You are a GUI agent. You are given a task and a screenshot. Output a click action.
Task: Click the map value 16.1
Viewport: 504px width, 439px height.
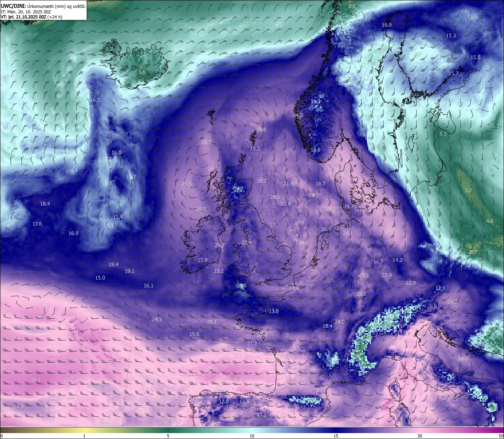(x=148, y=286)
